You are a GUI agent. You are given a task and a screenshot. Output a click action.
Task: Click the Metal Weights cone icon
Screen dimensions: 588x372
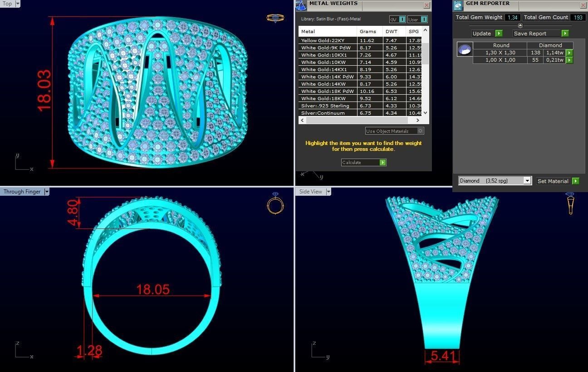pyautogui.click(x=301, y=5)
